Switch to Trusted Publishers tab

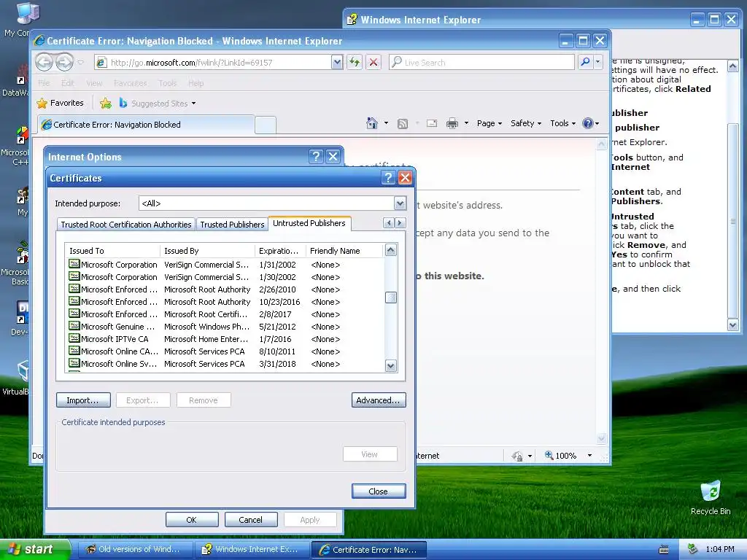[232, 225]
